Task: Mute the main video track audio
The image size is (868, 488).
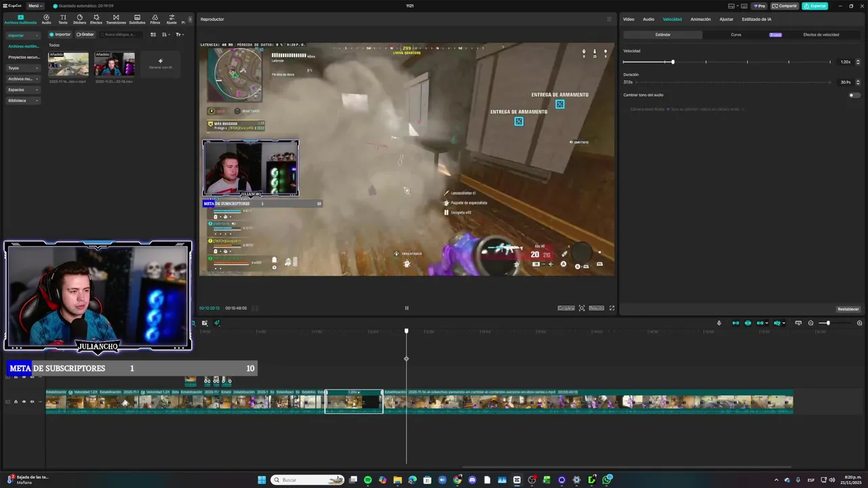Action: point(32,401)
